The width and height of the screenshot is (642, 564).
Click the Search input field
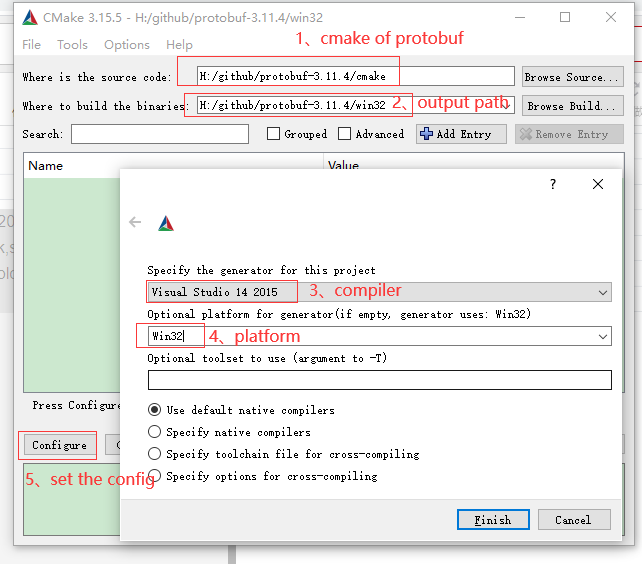point(160,134)
